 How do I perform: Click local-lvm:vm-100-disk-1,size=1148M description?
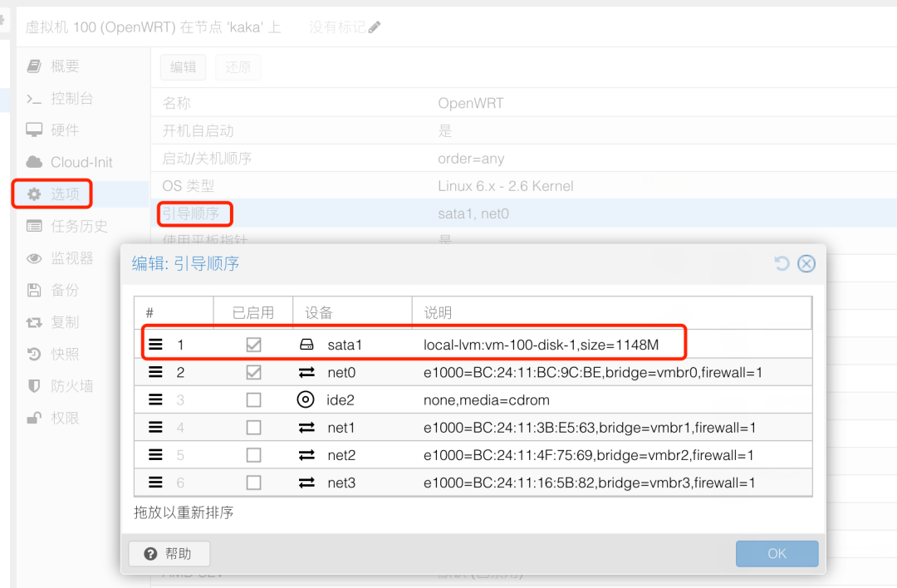(542, 345)
